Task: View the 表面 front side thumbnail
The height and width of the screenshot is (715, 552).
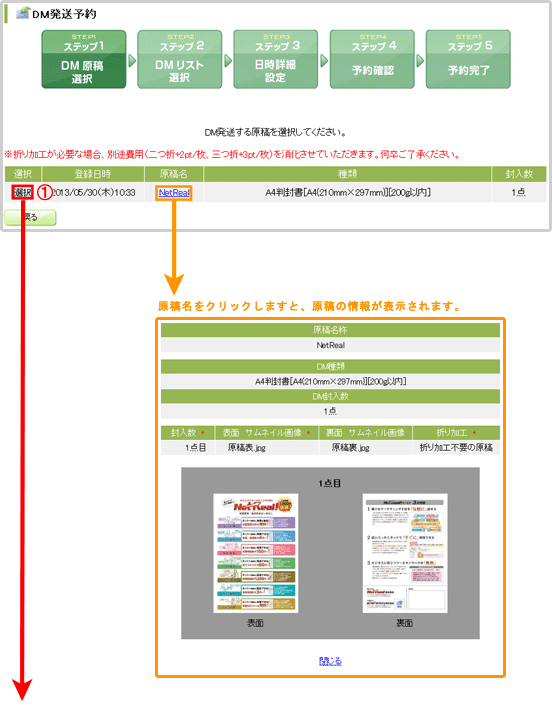Action: pos(256,553)
